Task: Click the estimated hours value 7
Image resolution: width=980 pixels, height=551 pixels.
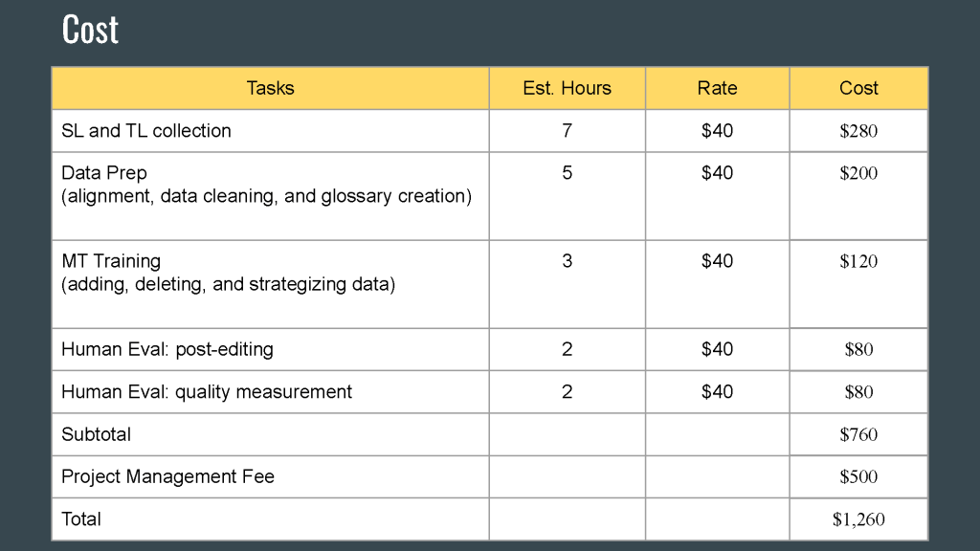Action: point(567,131)
